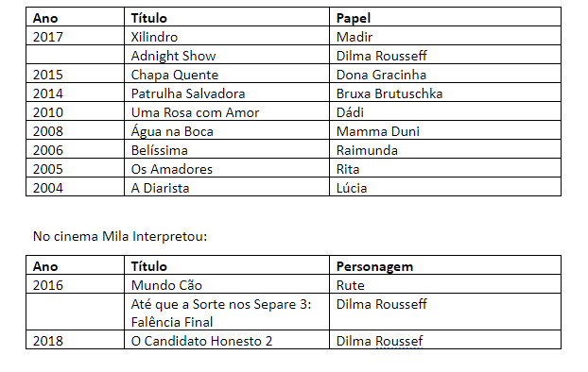Click the O Candidato Honesto 2 cell

tap(227, 340)
